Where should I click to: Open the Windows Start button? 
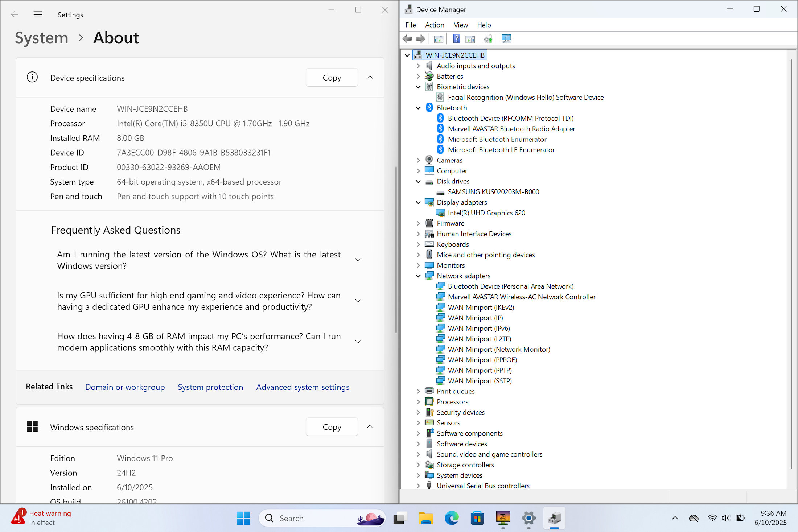(x=243, y=518)
